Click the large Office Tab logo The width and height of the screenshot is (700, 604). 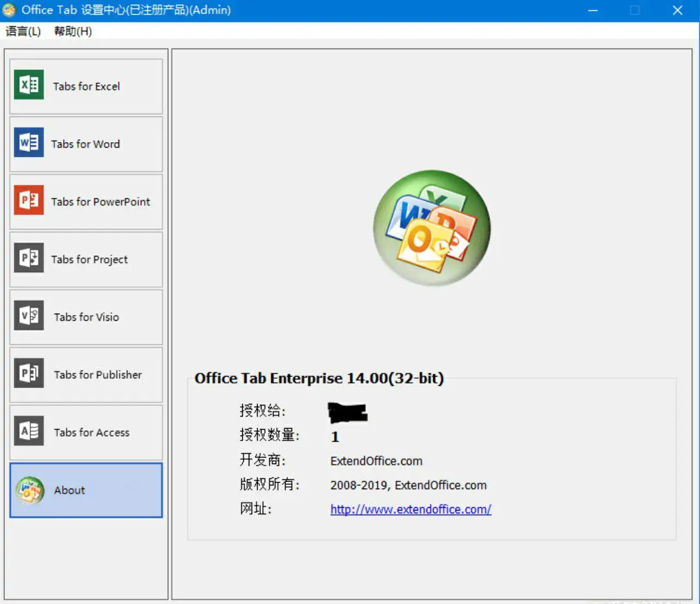431,228
